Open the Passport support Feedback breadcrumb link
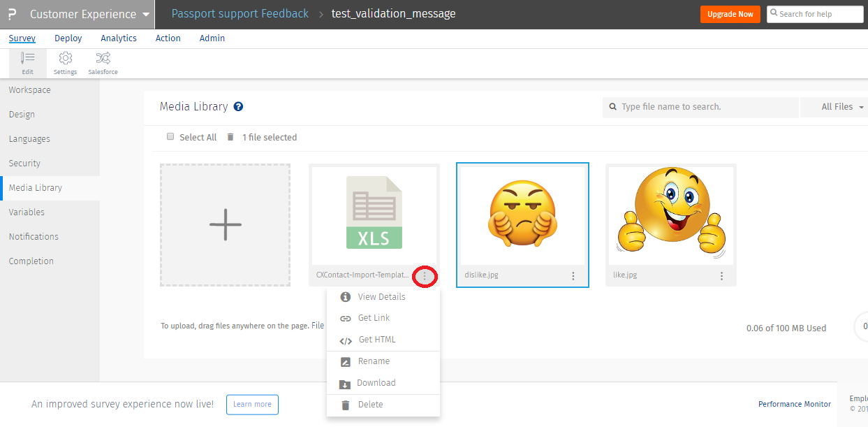The width and height of the screenshot is (868, 427). 240,13
